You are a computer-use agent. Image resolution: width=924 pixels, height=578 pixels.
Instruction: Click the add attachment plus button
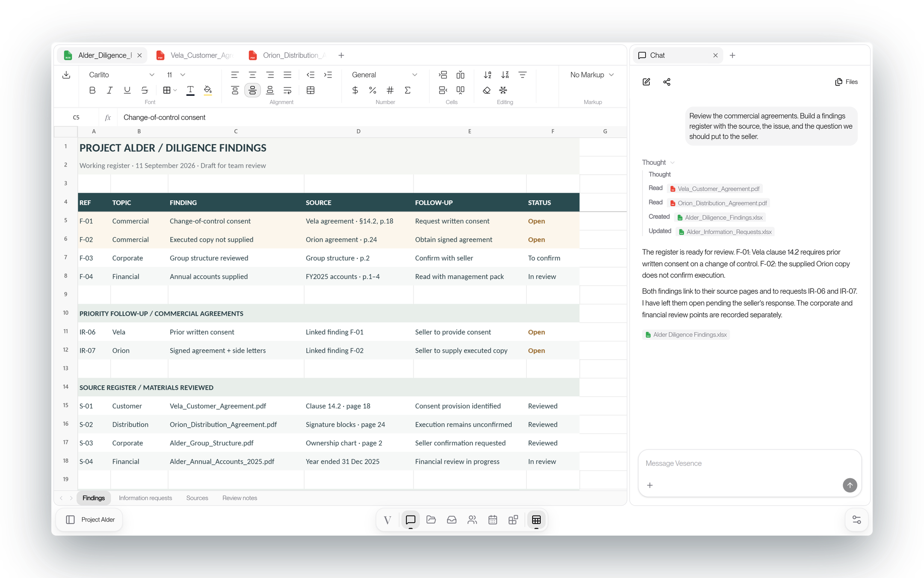pos(650,485)
